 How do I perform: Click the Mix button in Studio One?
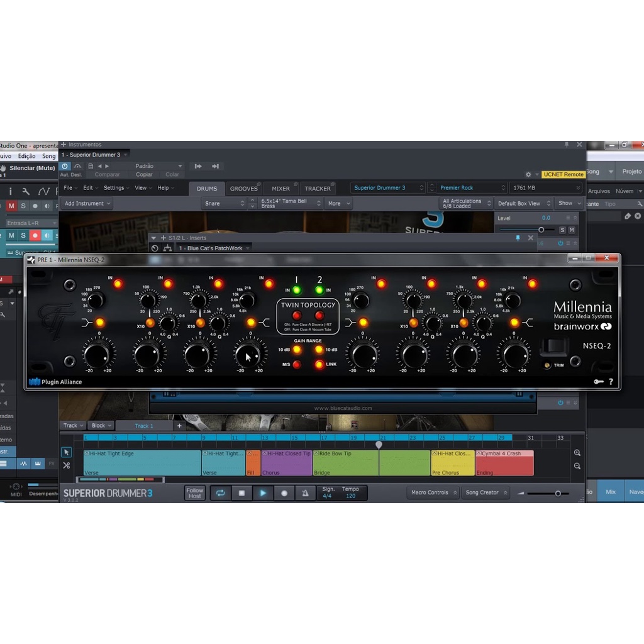[x=611, y=492]
